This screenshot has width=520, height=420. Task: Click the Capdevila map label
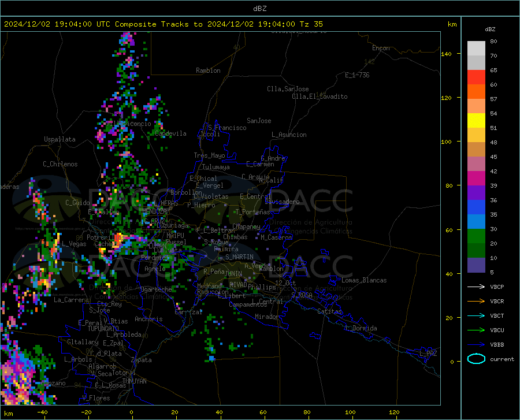pyautogui.click(x=170, y=133)
